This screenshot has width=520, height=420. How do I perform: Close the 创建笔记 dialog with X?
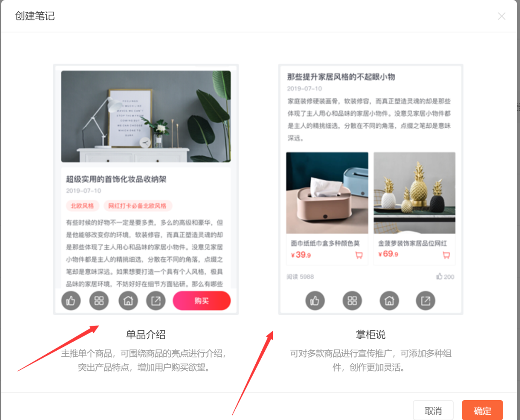click(x=501, y=16)
